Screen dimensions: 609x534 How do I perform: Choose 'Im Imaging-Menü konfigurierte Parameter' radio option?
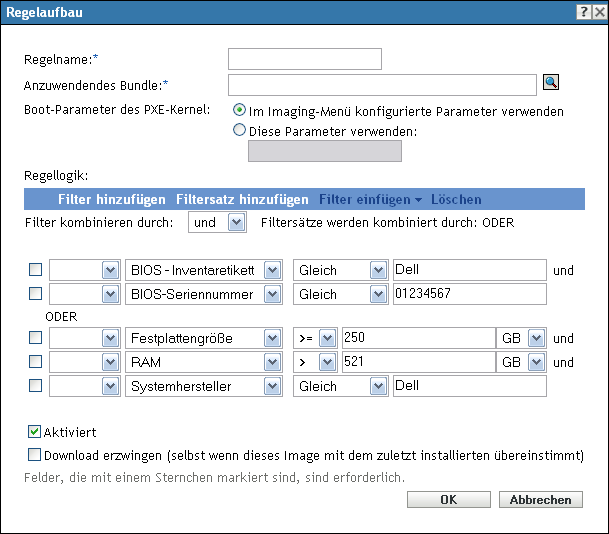coord(239,111)
